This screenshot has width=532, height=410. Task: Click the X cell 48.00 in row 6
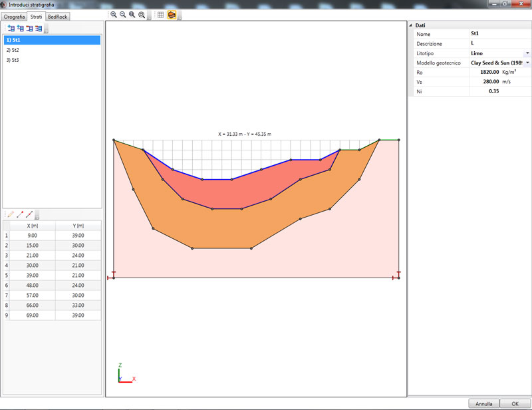point(32,286)
